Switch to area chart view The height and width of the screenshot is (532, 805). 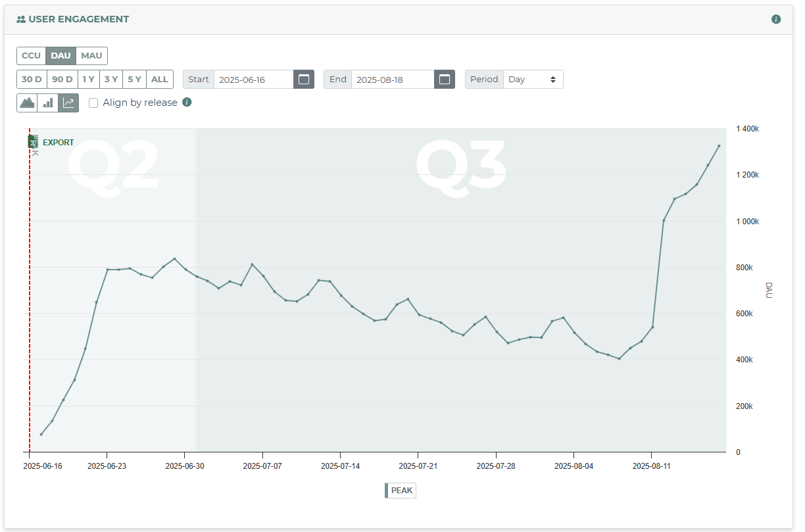tap(27, 103)
